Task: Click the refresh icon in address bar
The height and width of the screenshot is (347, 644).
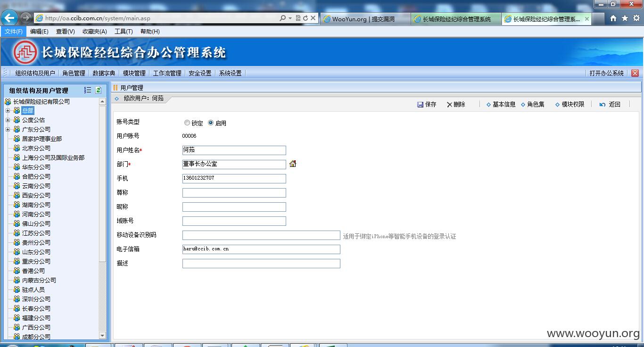Action: coord(305,18)
